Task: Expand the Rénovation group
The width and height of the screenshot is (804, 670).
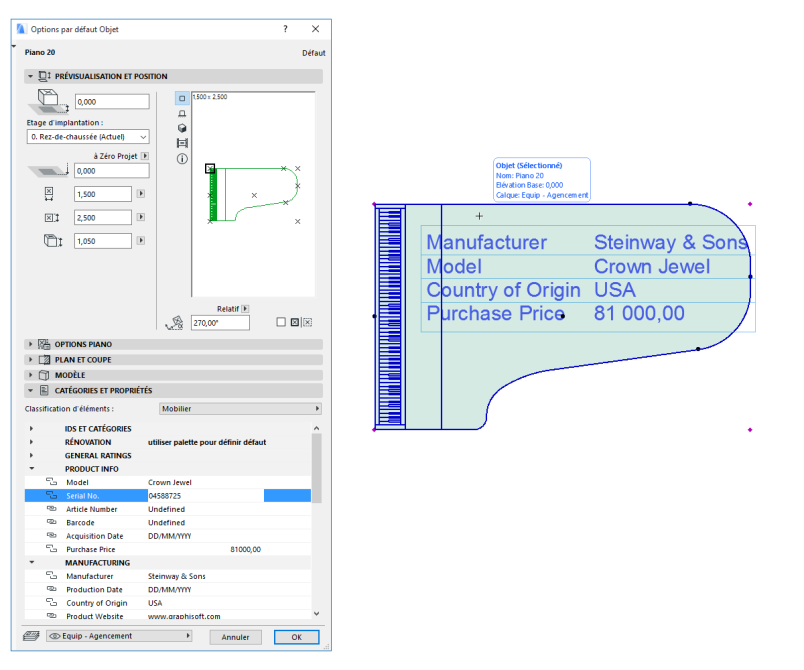Action: [x=32, y=442]
